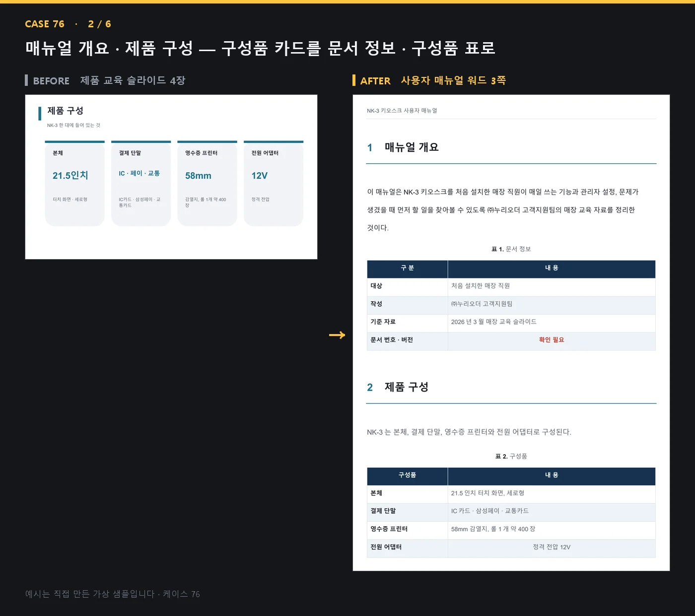The image size is (695, 616).
Task: Click the "제품 구성" section 2 heading in the manual
Action: coord(406,387)
